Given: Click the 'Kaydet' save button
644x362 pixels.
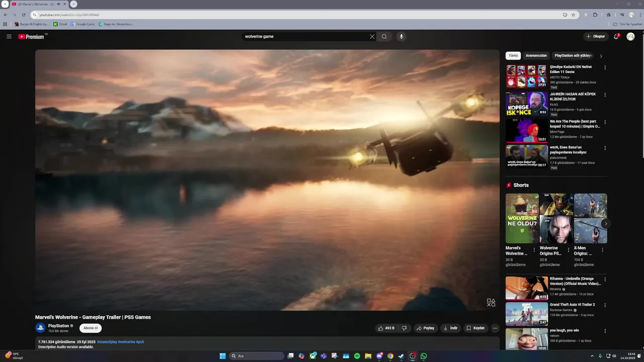Looking at the screenshot, I should [475, 328].
